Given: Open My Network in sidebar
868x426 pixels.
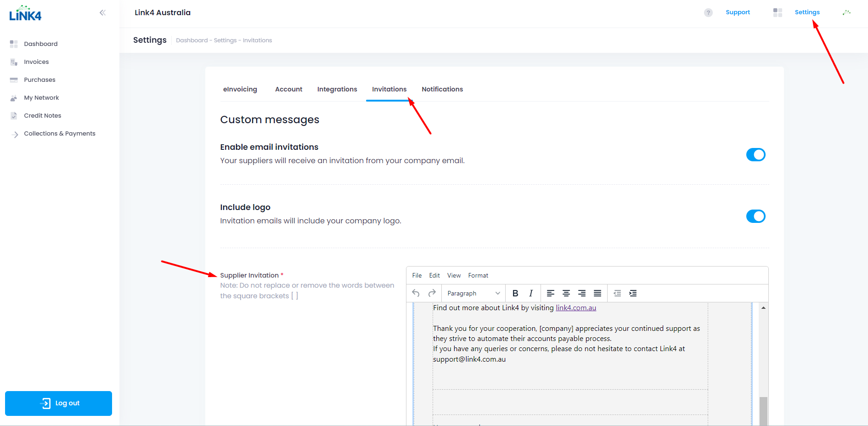Looking at the screenshot, I should tap(41, 97).
